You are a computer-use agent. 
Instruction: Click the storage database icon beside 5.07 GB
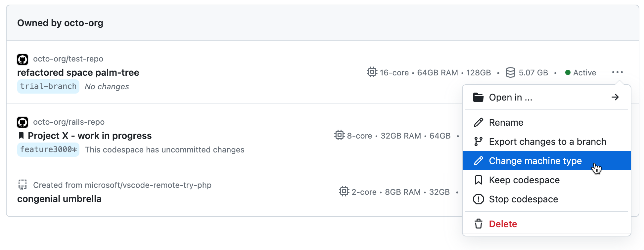511,72
